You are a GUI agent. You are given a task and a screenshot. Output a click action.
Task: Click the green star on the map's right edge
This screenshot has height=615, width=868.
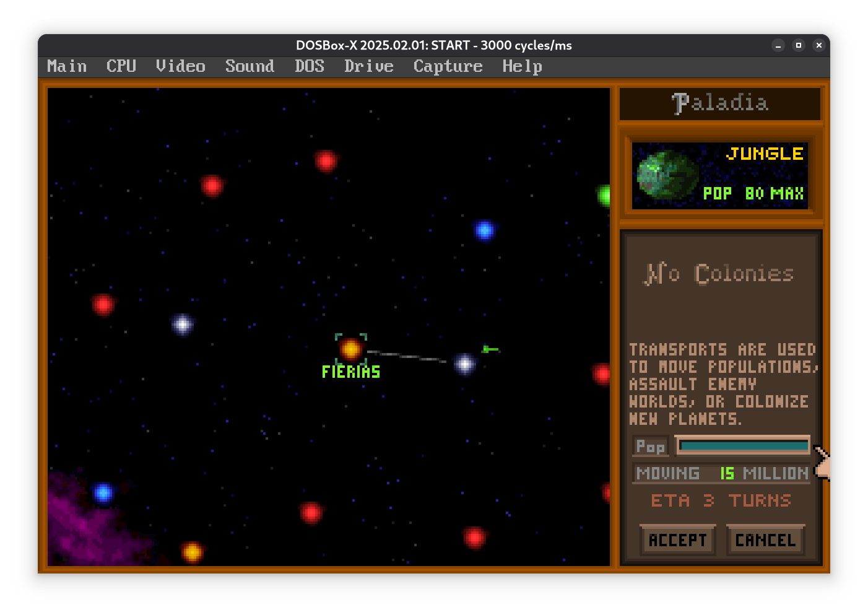tap(604, 196)
